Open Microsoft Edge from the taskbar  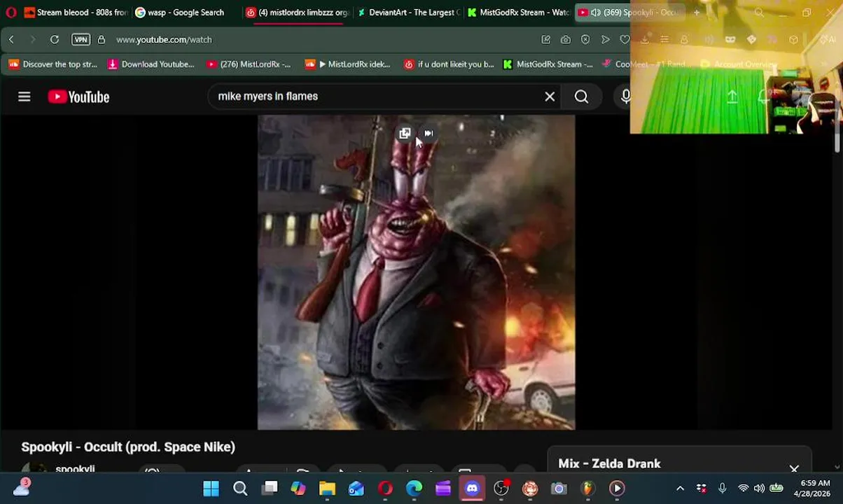pos(414,488)
